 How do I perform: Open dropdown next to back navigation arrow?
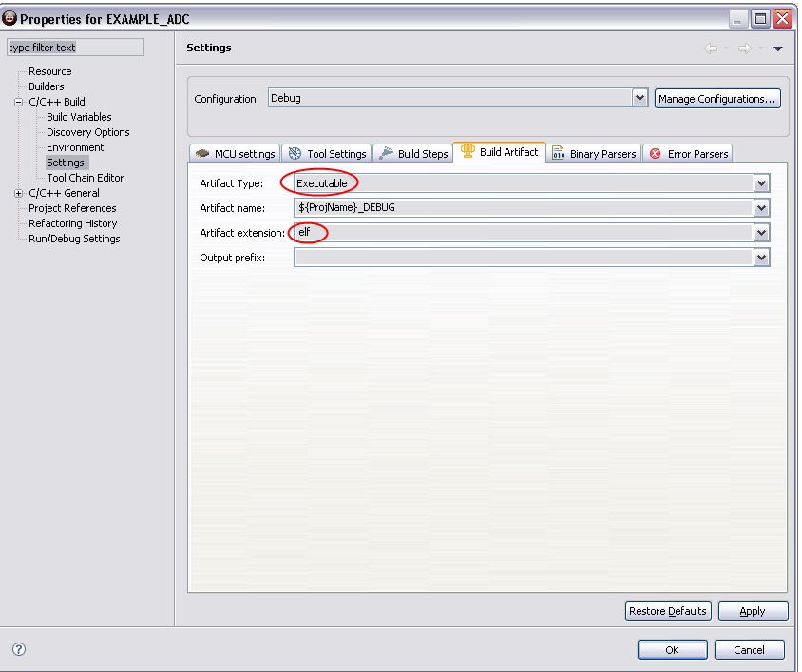point(726,48)
